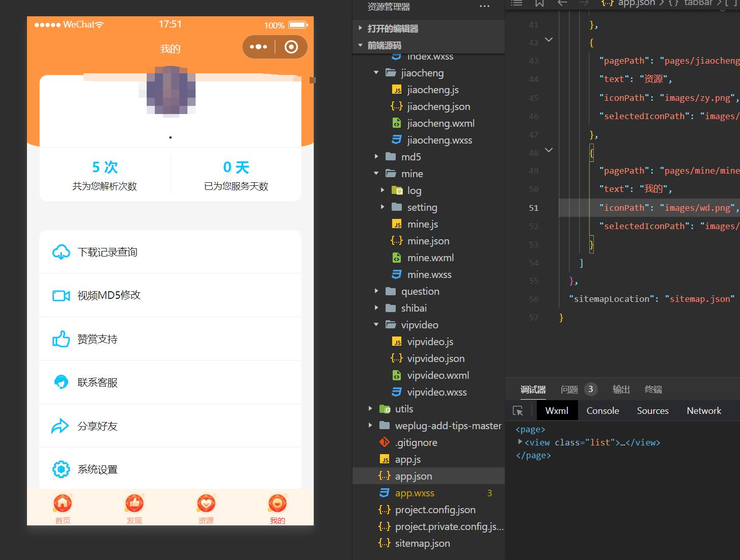
Task: Tap the 发现 discover tab icon
Action: [x=134, y=503]
